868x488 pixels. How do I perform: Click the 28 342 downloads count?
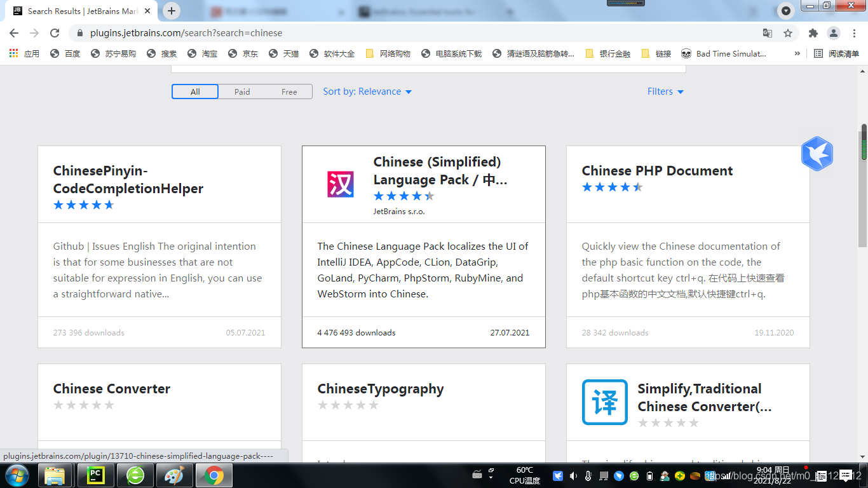(615, 333)
